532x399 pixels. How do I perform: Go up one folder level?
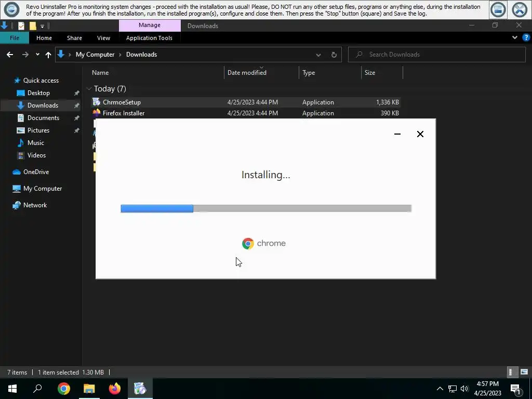click(48, 54)
